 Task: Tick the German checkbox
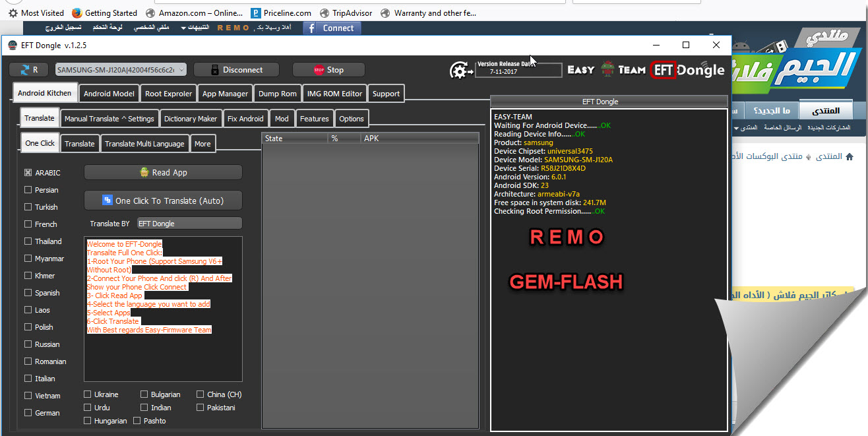click(28, 413)
